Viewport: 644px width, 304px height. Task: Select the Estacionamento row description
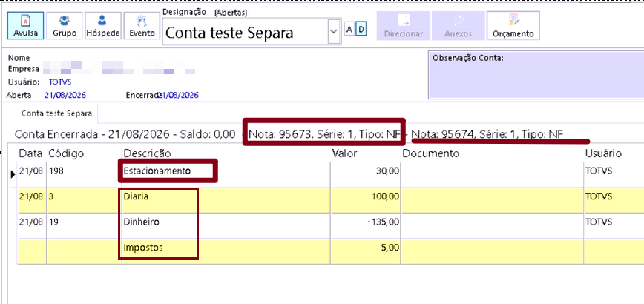157,171
